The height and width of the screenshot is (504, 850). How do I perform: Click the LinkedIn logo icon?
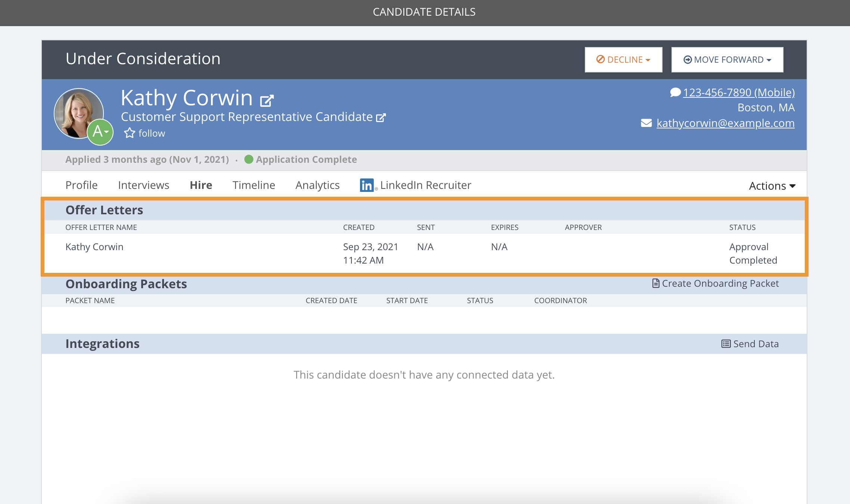coord(367,185)
